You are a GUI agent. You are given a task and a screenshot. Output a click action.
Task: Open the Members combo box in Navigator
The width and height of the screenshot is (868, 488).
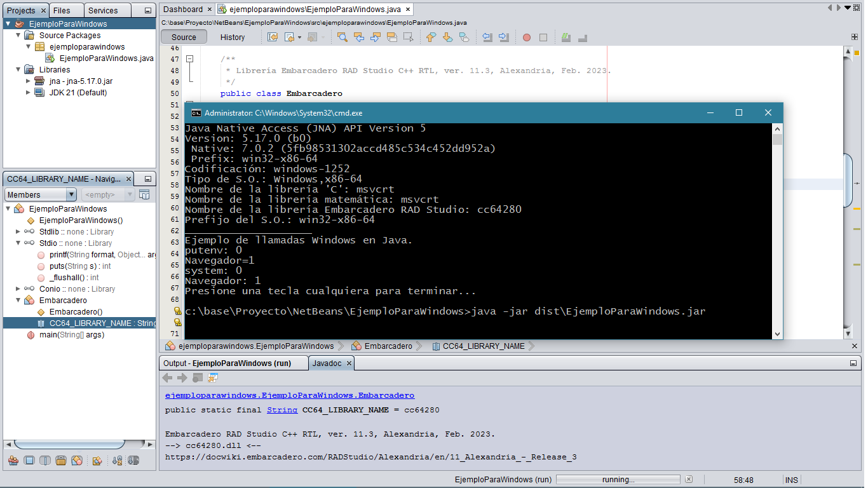[x=41, y=194]
